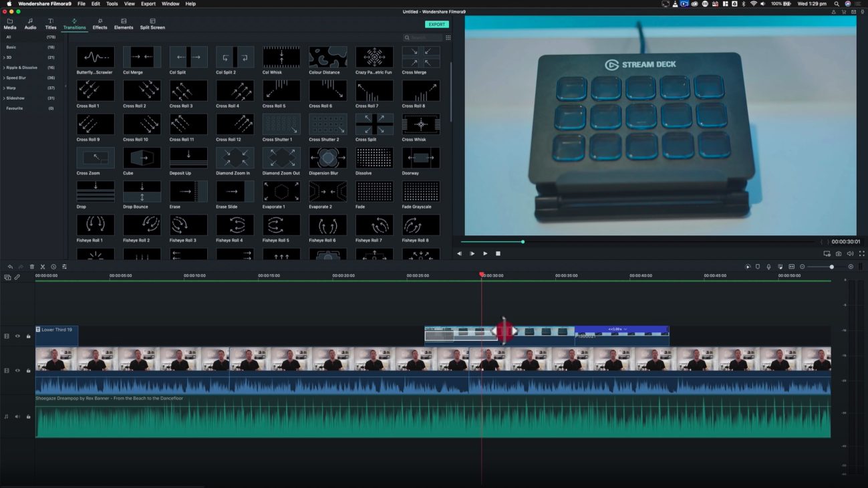Select the All transitions category
The width and height of the screenshot is (868, 488).
(x=9, y=37)
